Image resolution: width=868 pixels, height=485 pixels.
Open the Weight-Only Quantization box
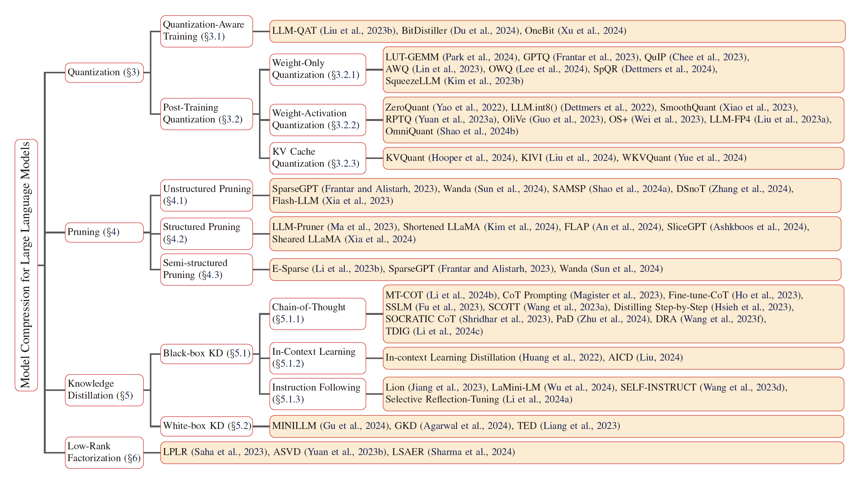tap(317, 70)
